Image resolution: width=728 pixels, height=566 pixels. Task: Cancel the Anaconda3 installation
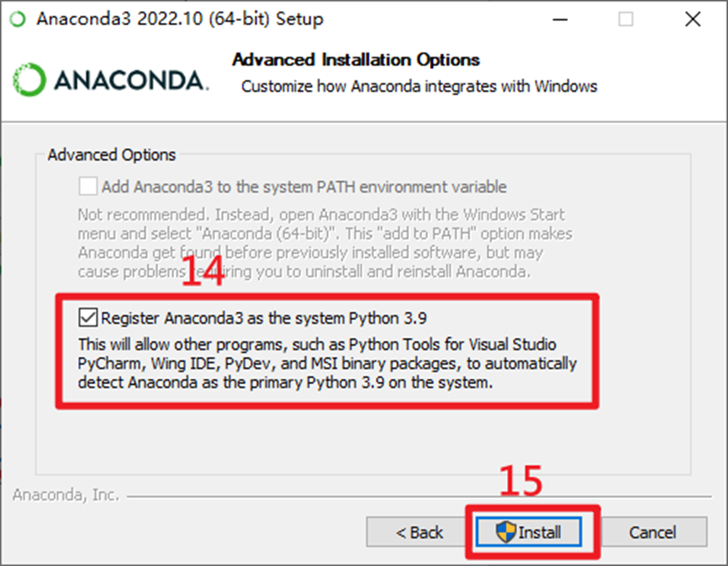pos(654,532)
